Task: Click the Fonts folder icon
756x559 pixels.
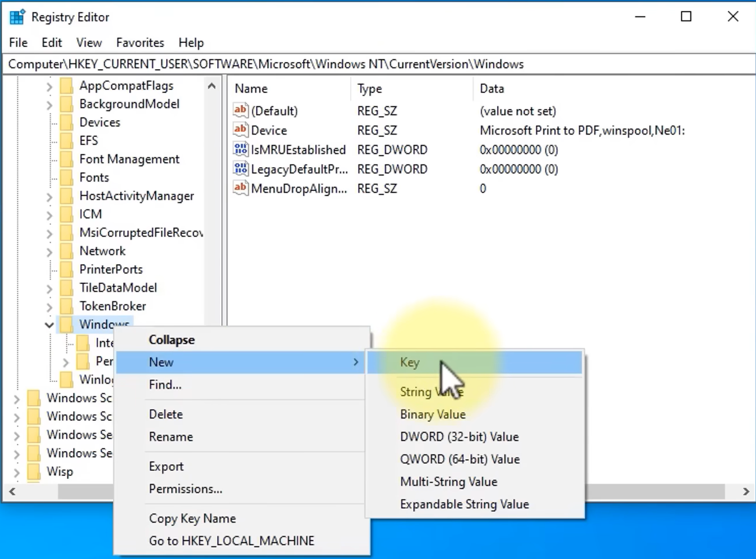Action: [x=67, y=178]
